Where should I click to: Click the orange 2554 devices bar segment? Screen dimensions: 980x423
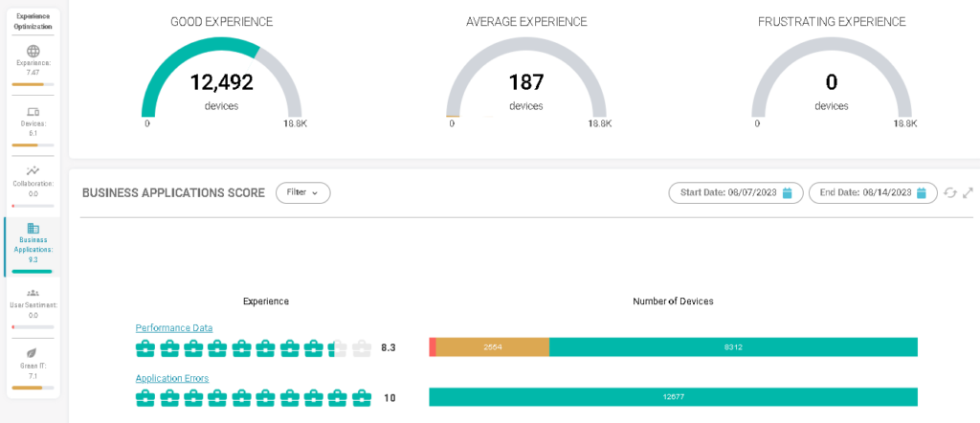click(x=492, y=346)
